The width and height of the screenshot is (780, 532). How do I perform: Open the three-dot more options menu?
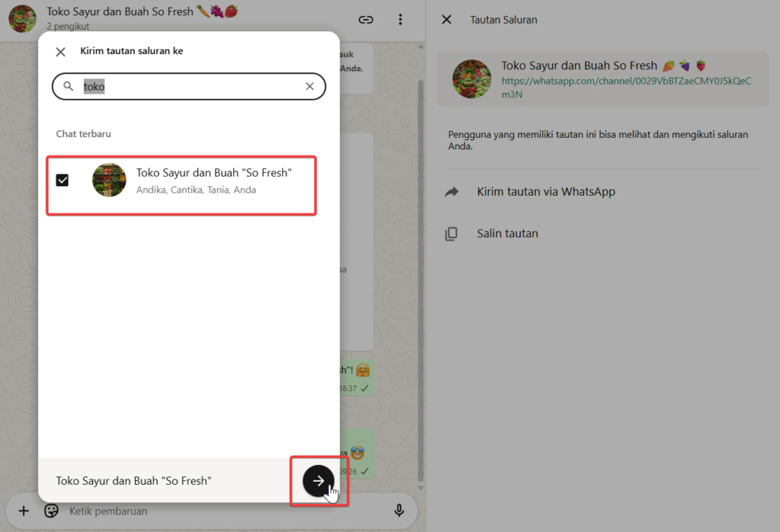(401, 20)
